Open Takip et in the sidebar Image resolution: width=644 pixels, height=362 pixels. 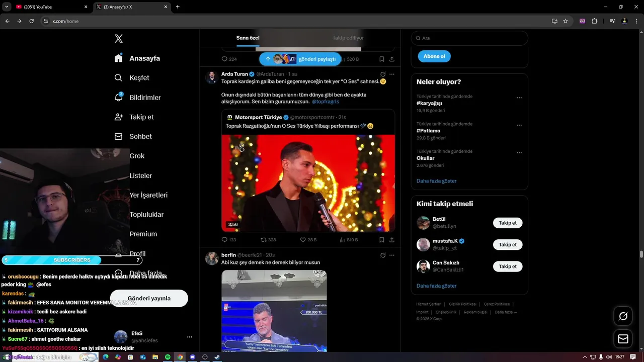tap(134, 117)
